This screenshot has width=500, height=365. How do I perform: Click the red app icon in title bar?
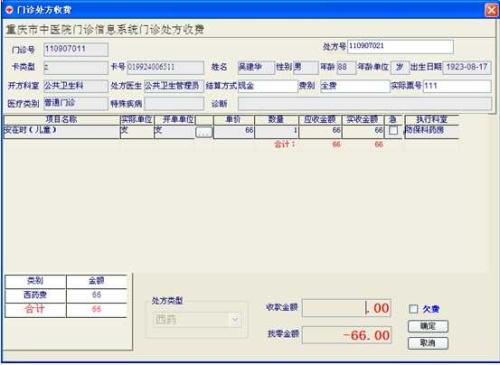tap(9, 10)
